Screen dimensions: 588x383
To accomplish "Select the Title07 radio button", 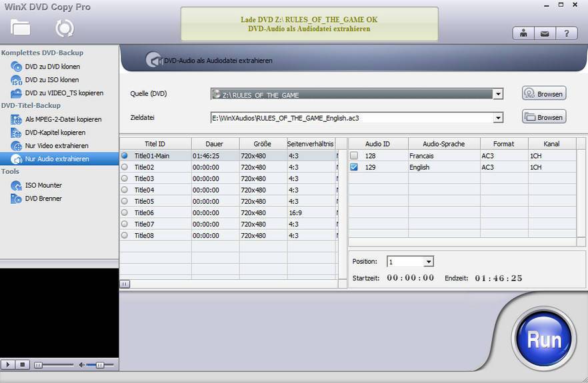I will 125,224.
